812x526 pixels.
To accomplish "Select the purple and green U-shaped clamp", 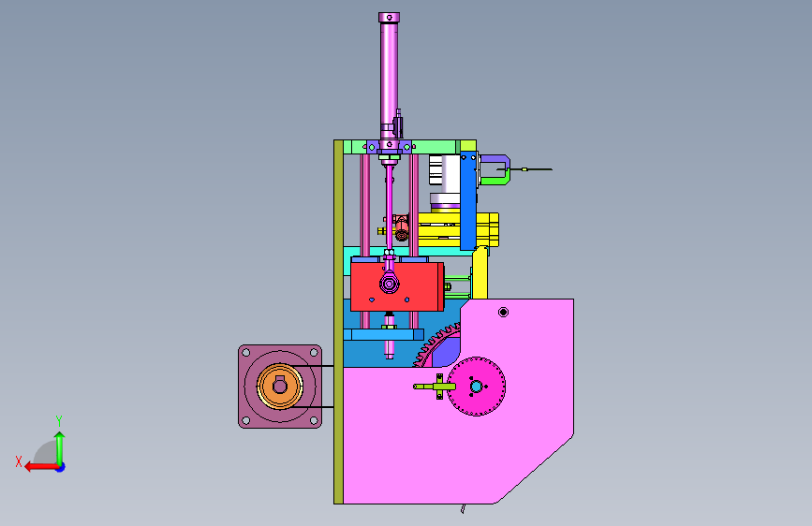I will [495, 169].
